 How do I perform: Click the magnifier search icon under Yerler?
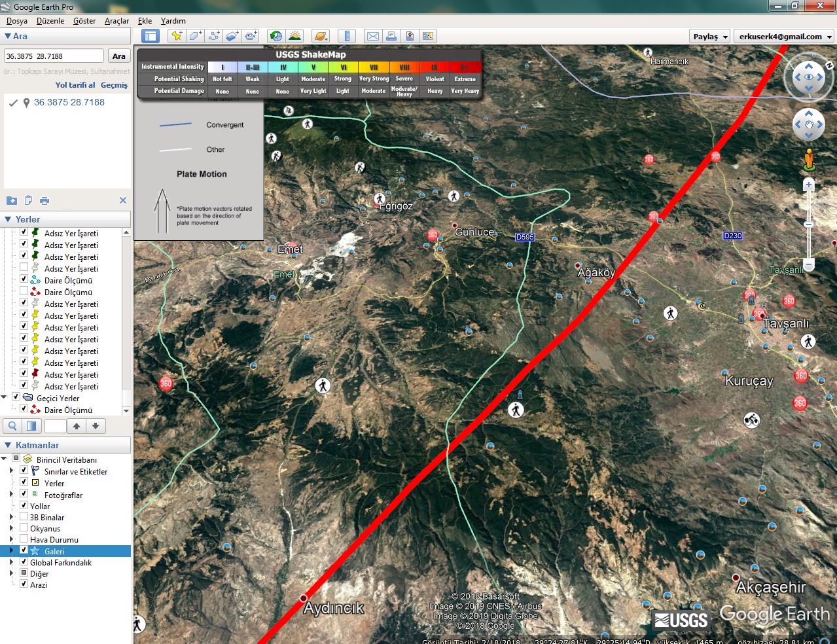12,426
